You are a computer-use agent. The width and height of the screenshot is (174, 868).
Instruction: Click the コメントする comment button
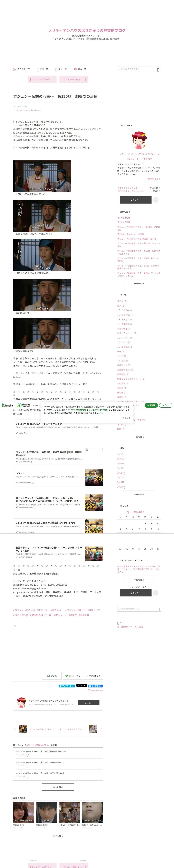(x=72, y=676)
